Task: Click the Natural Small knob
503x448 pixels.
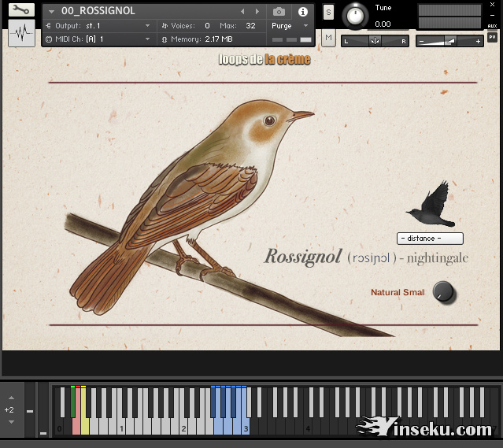Action: tap(445, 292)
